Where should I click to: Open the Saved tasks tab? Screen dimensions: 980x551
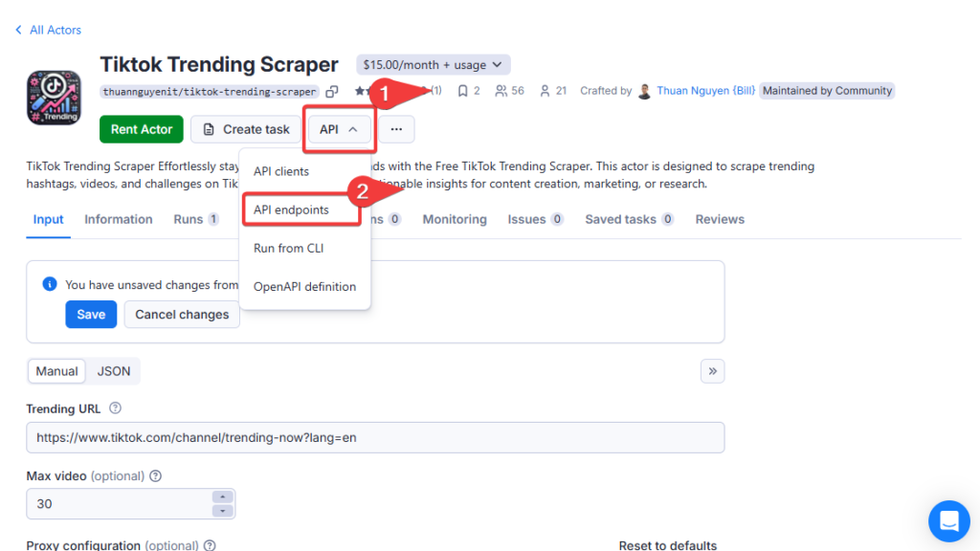629,219
